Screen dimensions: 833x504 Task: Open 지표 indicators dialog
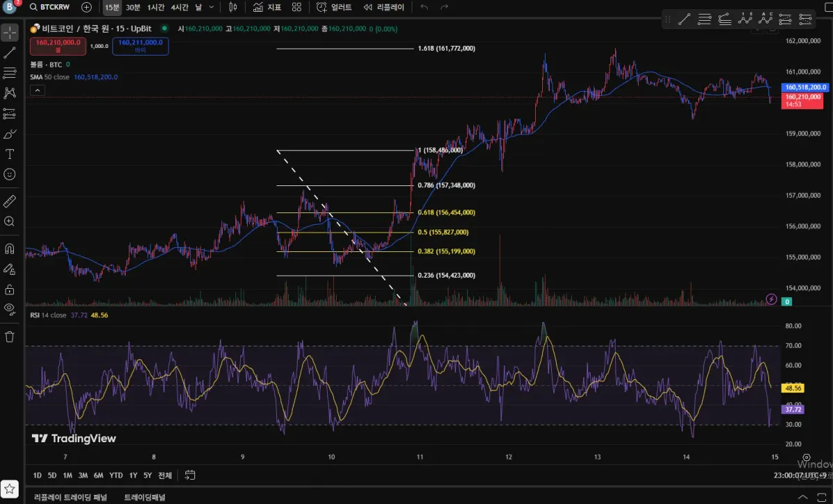tap(267, 7)
